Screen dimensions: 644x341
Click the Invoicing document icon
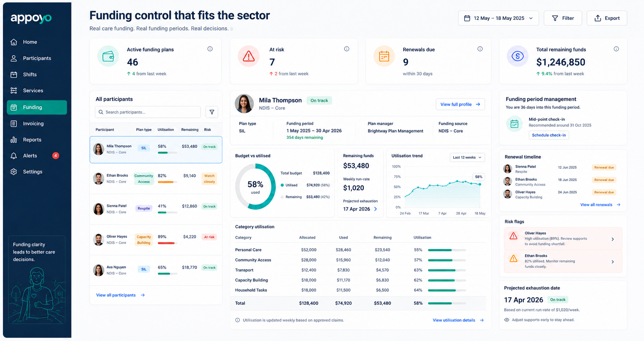[x=14, y=124]
